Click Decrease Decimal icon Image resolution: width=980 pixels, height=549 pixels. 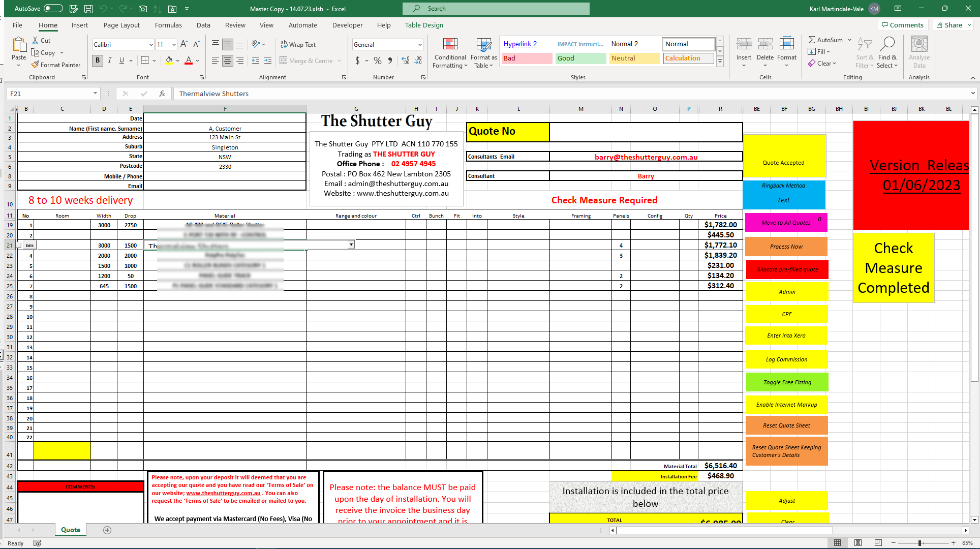[x=418, y=60]
